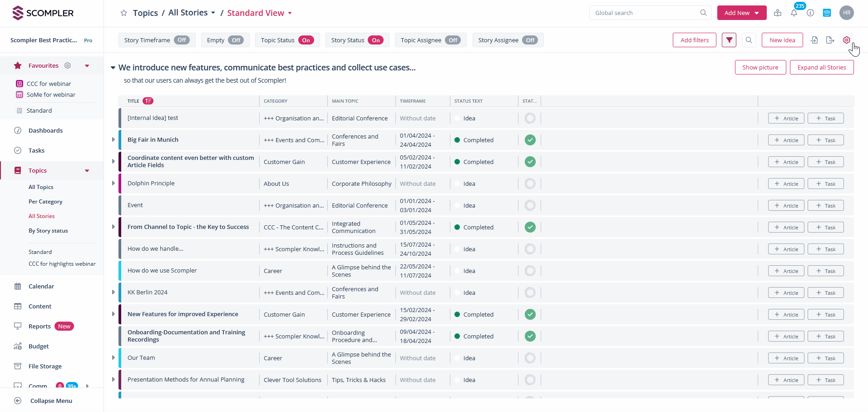Open the Add New dropdown
868x412 pixels.
click(x=756, y=13)
